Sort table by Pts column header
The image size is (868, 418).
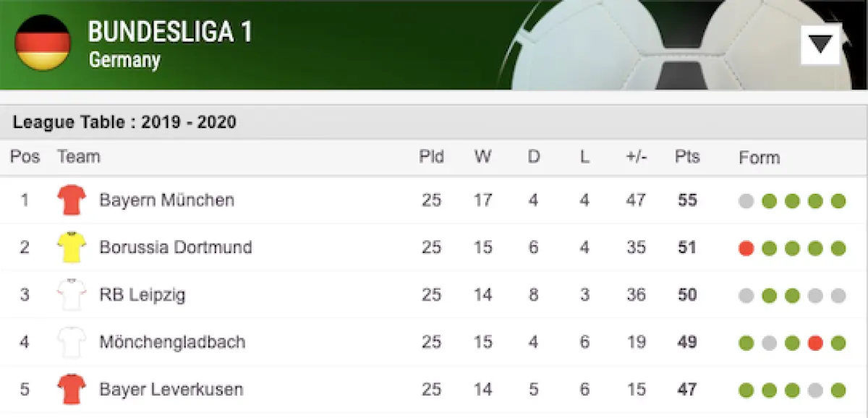687,156
